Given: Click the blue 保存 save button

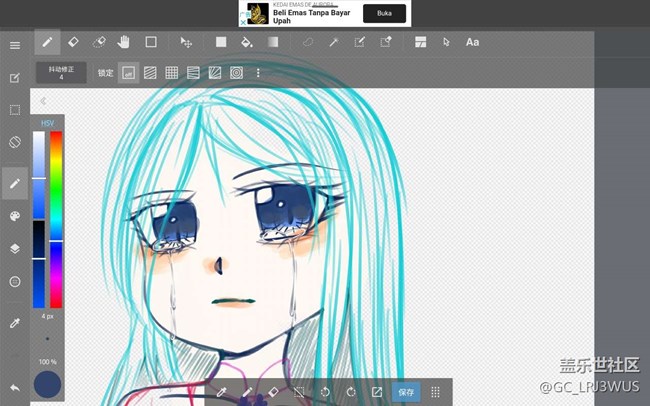Looking at the screenshot, I should click(405, 392).
